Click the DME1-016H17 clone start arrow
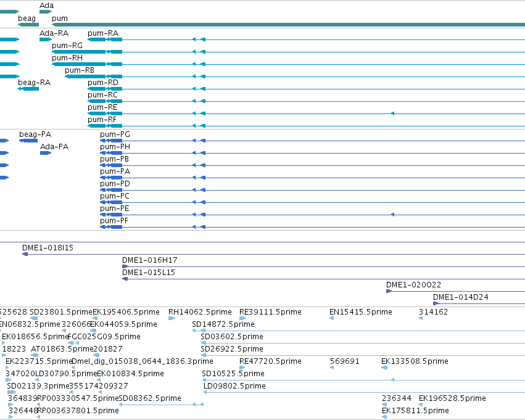 [x=125, y=266]
